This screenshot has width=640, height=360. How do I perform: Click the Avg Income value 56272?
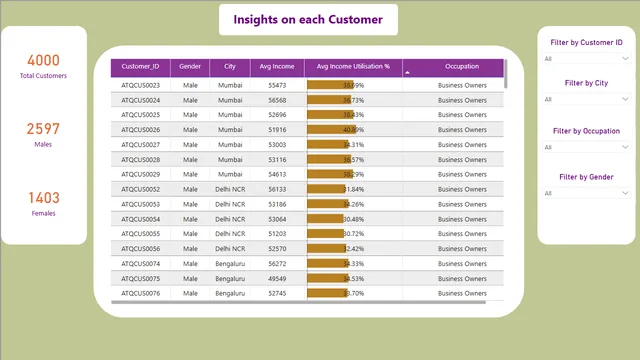[x=277, y=264]
